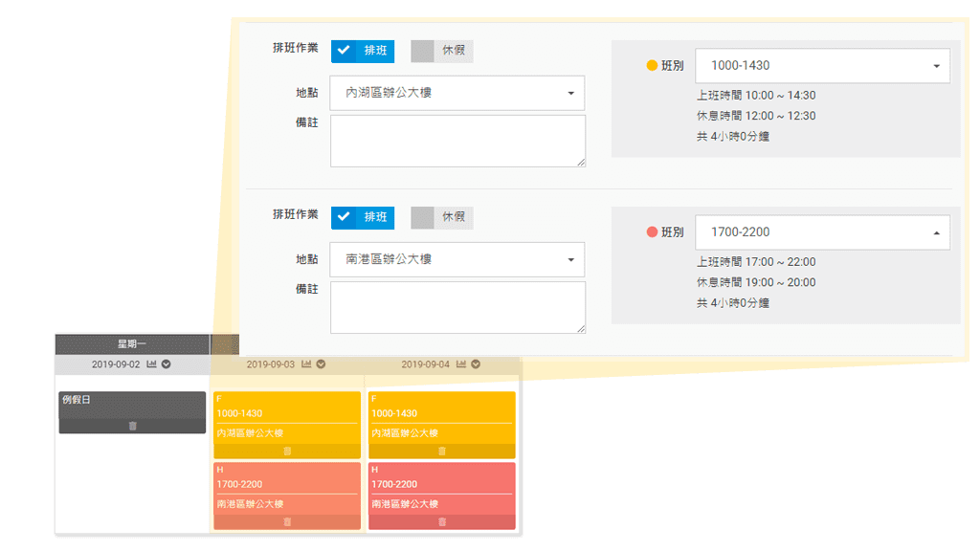Click the trash icon on the 1000-1430 shift under 2019-09-03
The height and width of the screenshot is (551, 980).
pos(287,449)
